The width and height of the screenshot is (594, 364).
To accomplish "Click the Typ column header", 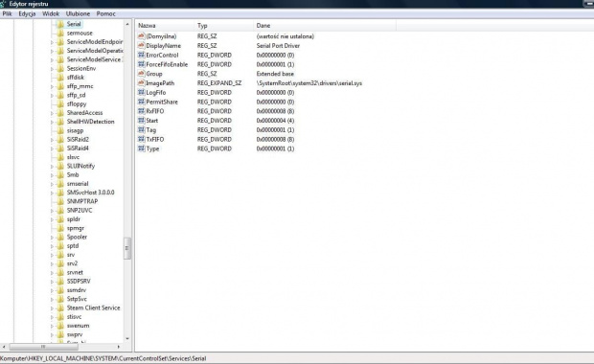I will point(224,25).
